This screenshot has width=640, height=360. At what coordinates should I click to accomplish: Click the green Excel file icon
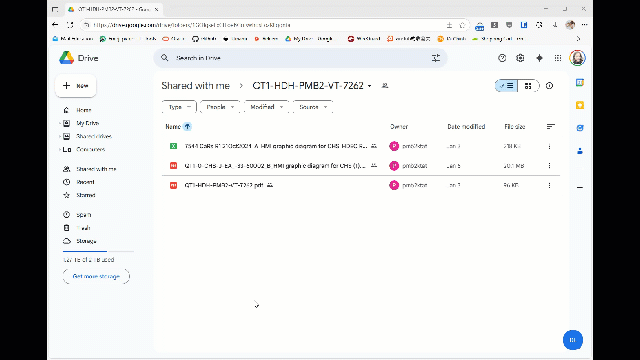(173, 146)
